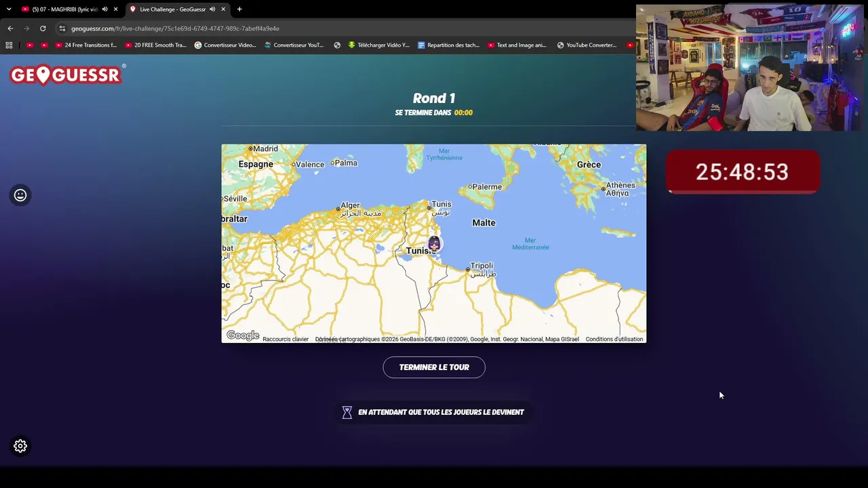
Task: Click the Séville label on the map
Action: pos(235,199)
